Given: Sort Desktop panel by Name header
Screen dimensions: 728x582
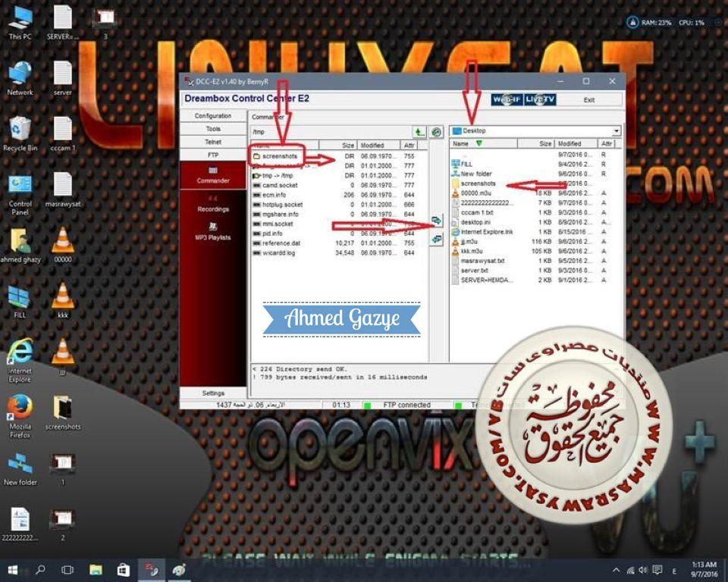Looking at the screenshot, I should 483,143.
